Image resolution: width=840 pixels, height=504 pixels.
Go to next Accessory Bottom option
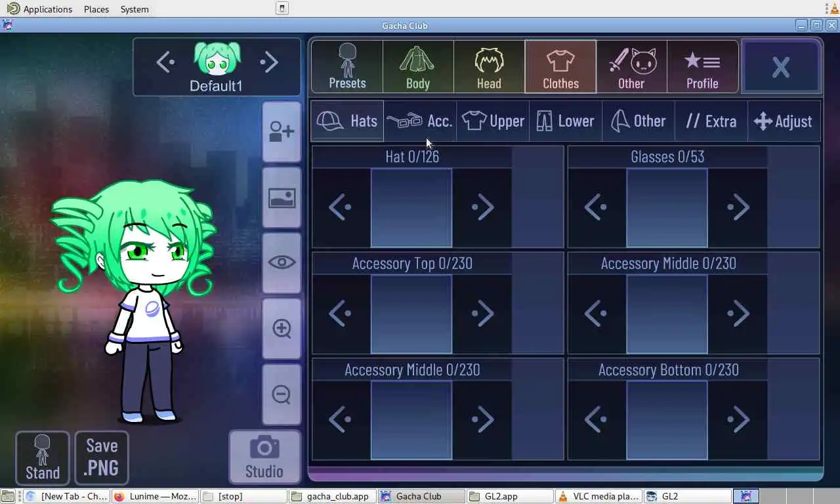(738, 420)
